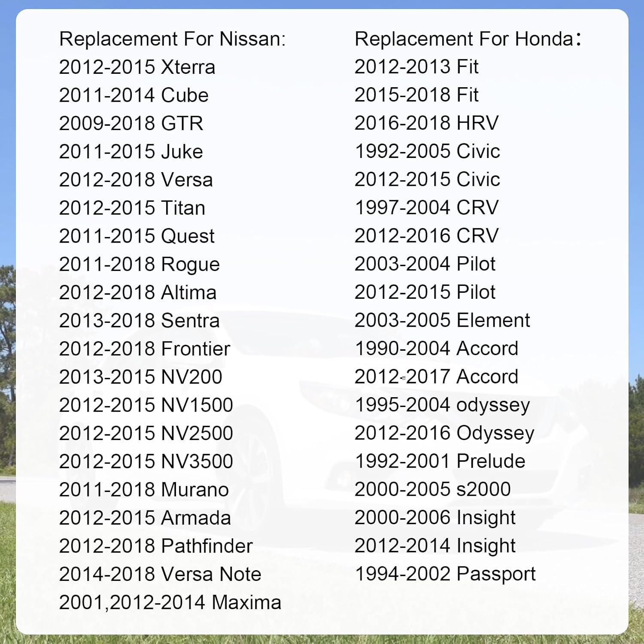Select the 2012-2015 NV2500 entry
The width and height of the screenshot is (644, 644).
[146, 434]
